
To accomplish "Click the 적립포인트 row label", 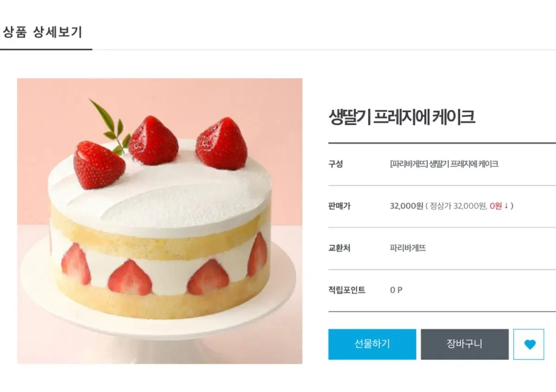I will (x=347, y=290).
